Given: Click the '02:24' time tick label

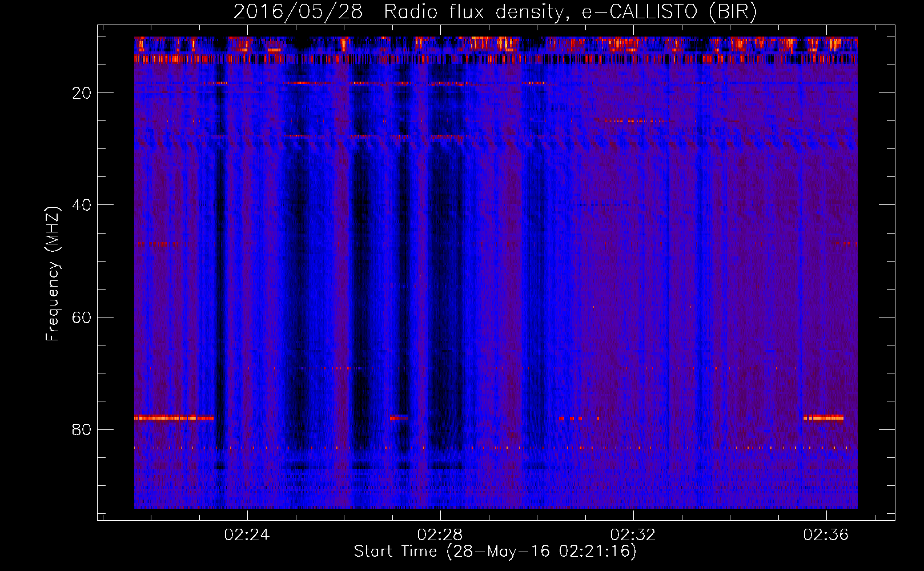Looking at the screenshot, I should [x=247, y=535].
